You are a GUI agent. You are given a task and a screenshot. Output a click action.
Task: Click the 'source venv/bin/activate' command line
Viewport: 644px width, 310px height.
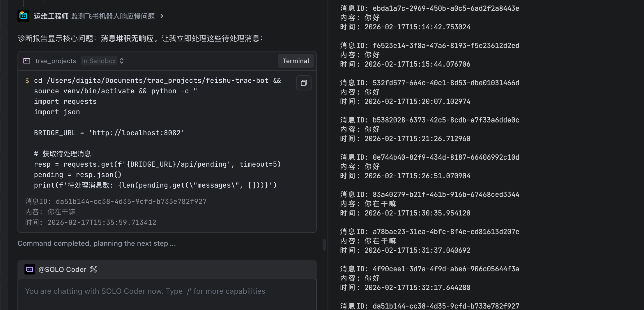tap(116, 91)
